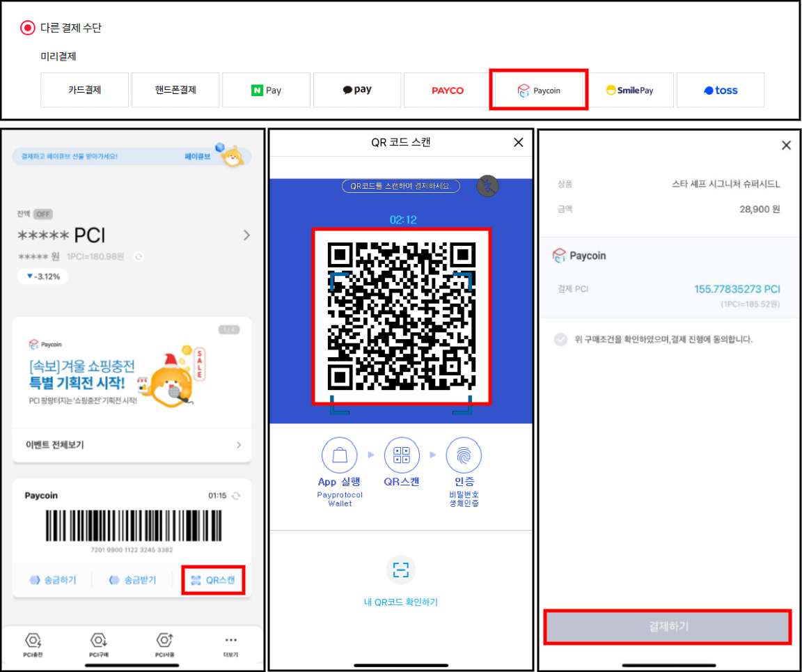This screenshot has height=672, width=802.
Task: Click the -3.12% price change badge
Action: (43, 276)
